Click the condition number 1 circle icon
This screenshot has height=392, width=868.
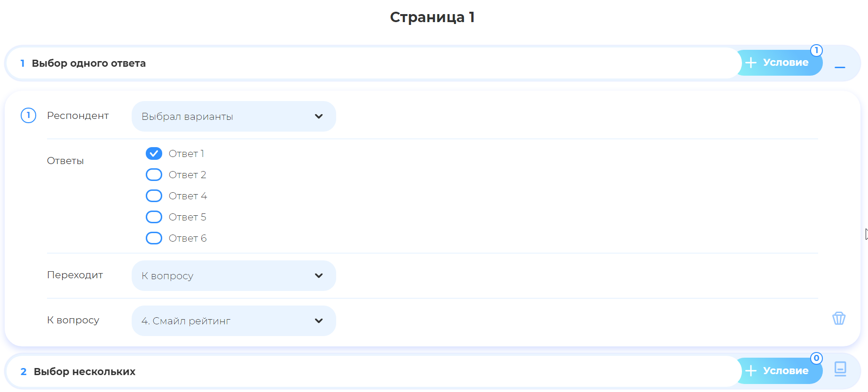(28, 115)
